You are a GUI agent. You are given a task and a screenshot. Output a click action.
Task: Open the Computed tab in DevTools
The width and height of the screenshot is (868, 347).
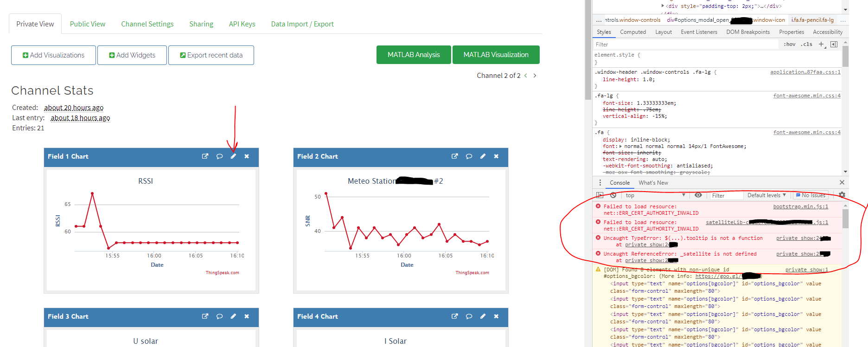click(x=632, y=32)
